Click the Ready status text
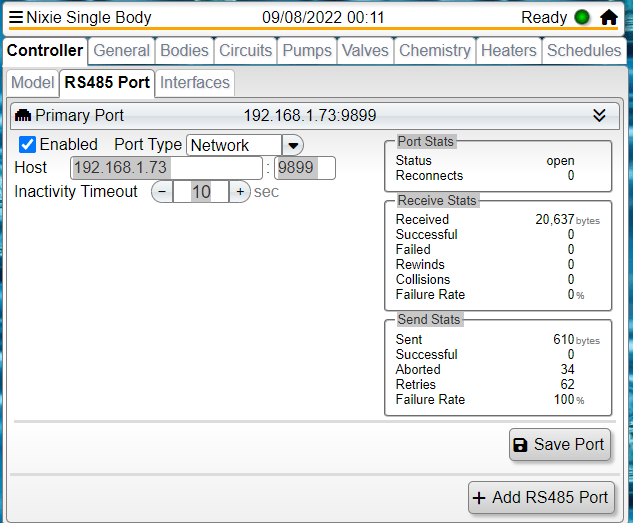This screenshot has height=523, width=633. pos(544,17)
